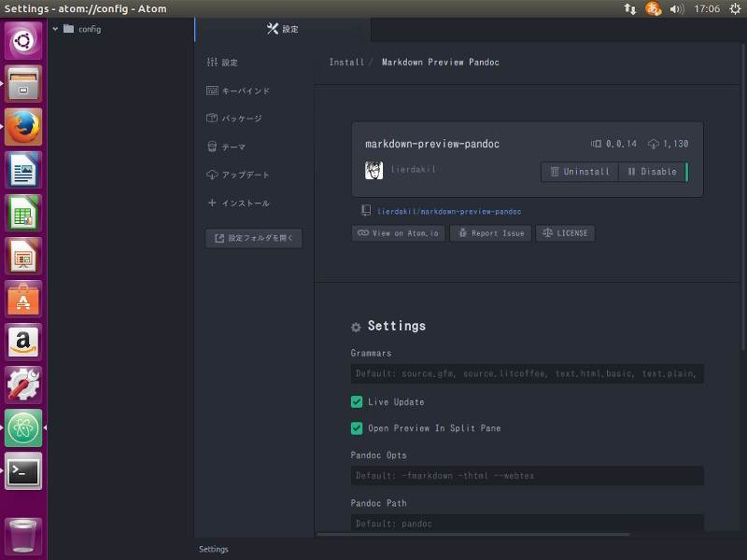The height and width of the screenshot is (560, 747).
Task: Open the volume indicator menu
Action: (x=676, y=8)
